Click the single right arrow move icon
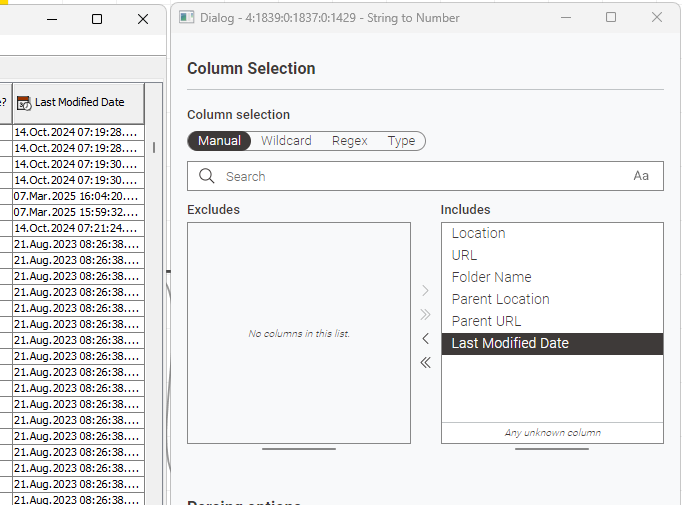This screenshot has height=505, width=682. 425,291
